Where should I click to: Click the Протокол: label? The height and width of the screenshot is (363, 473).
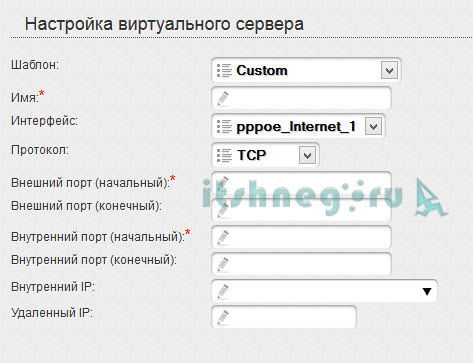(x=40, y=150)
